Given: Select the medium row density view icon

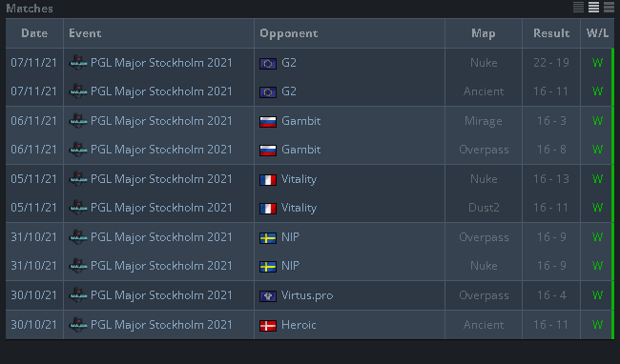Looking at the screenshot, I should (593, 7).
